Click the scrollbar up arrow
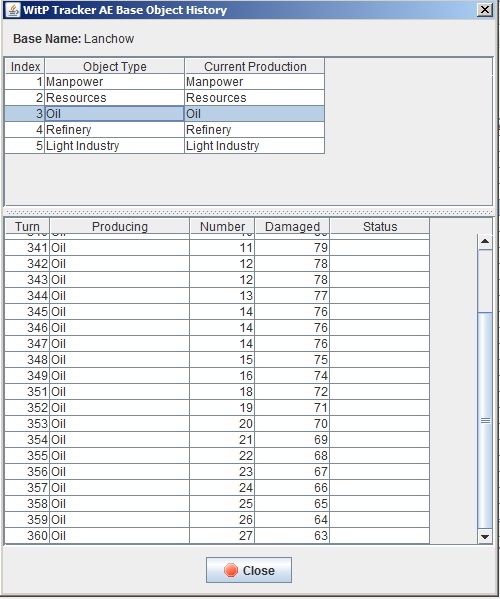This screenshot has height=599, width=500. [x=485, y=241]
